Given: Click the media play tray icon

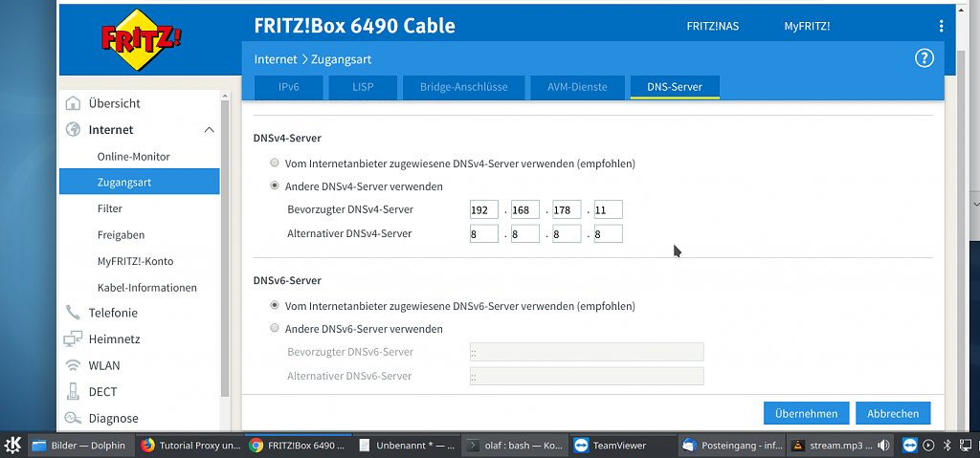Looking at the screenshot, I should [928, 446].
